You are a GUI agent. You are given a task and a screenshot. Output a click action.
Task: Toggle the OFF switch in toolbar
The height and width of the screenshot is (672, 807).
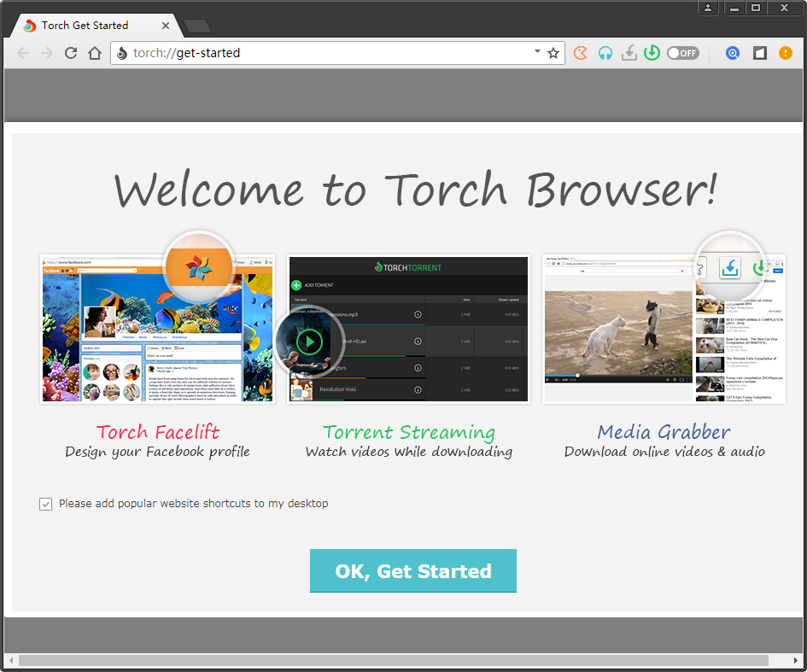pyautogui.click(x=682, y=53)
